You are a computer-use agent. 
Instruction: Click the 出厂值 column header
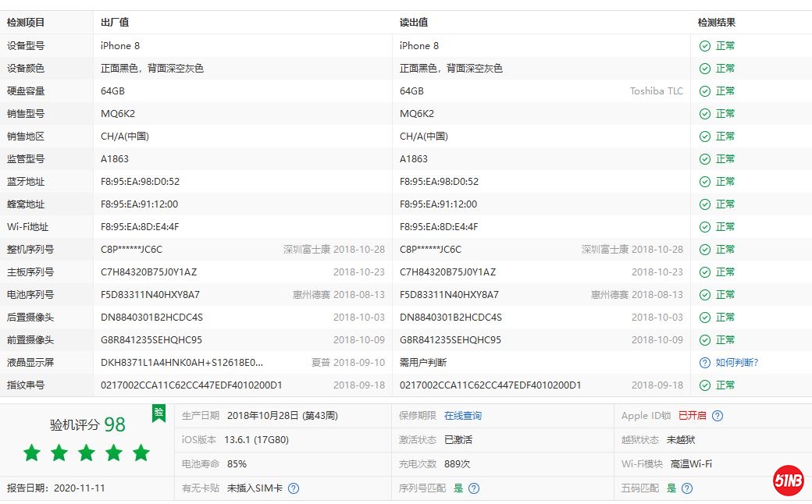click(x=115, y=23)
